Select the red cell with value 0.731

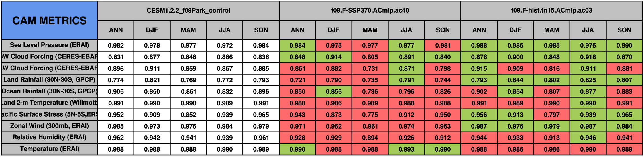(370, 68)
